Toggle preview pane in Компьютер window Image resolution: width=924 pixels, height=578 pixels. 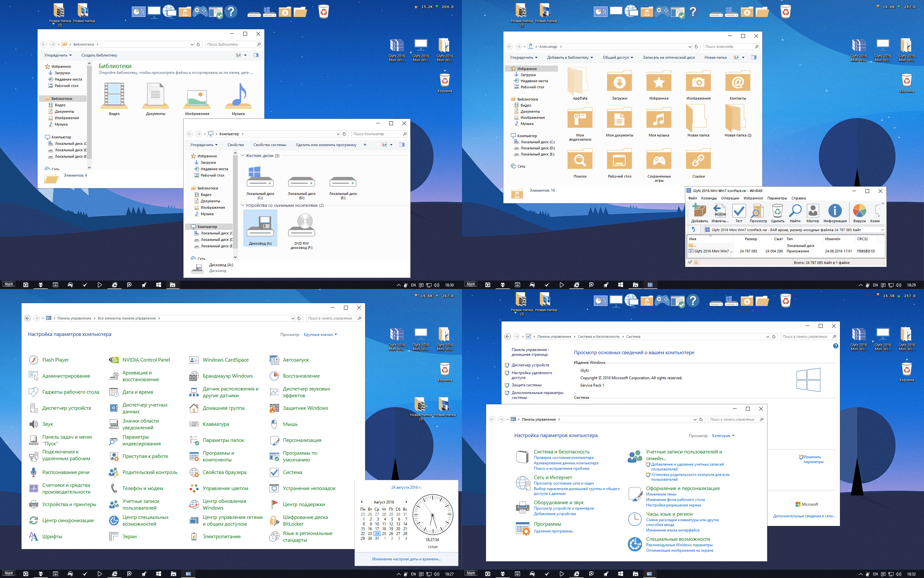point(402,144)
